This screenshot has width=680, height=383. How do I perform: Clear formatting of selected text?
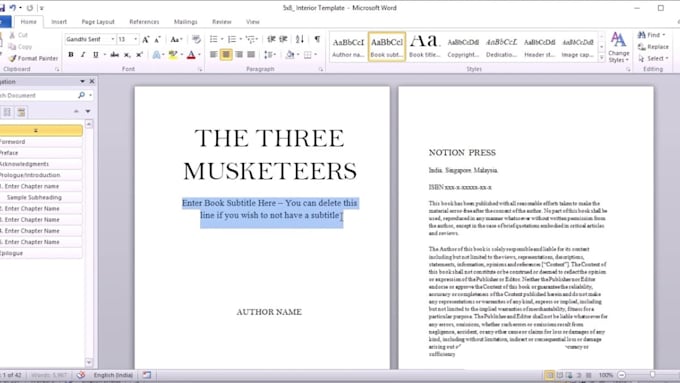point(196,39)
